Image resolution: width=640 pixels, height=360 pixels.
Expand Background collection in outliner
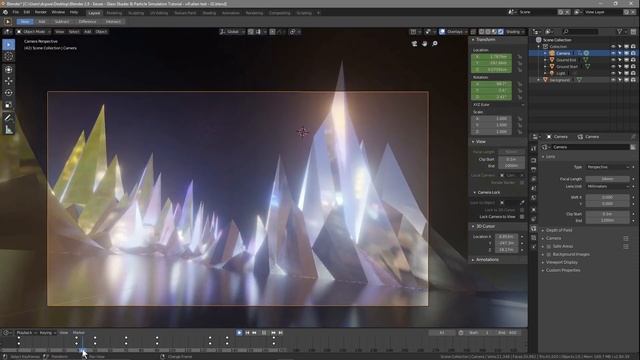point(539,80)
